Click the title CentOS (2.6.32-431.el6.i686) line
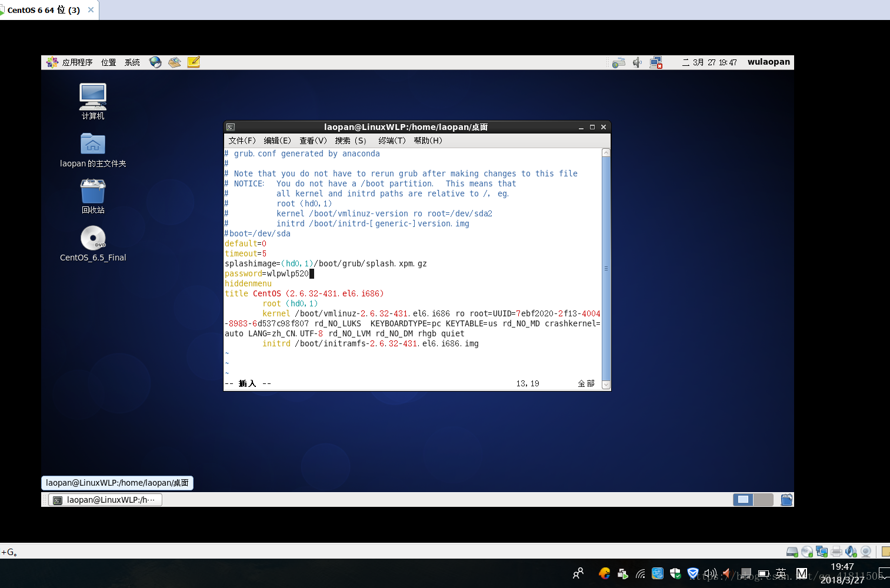890x588 pixels. click(x=304, y=293)
